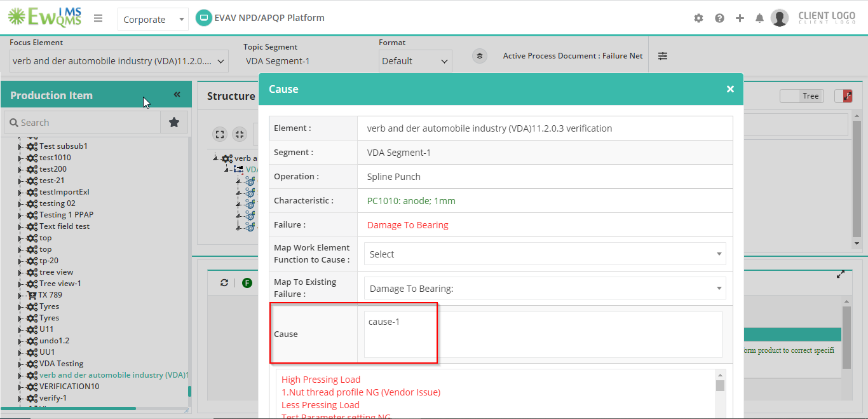Expand the TX 789 tree node arrow

coord(20,295)
